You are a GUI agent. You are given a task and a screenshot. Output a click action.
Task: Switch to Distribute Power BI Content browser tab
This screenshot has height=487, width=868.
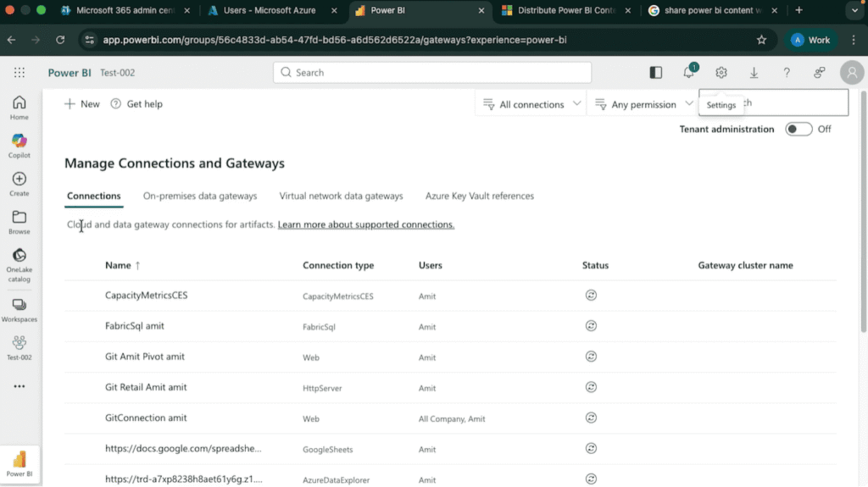566,10
